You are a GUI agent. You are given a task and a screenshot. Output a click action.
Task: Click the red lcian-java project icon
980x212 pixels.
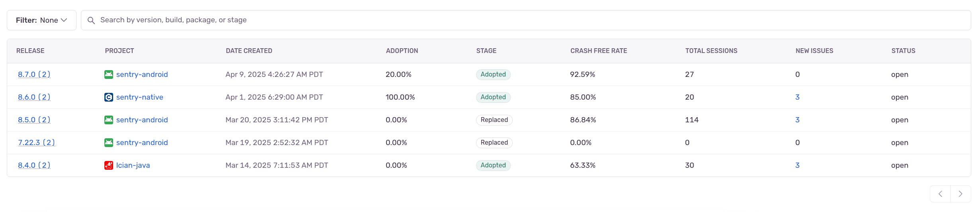(x=108, y=165)
